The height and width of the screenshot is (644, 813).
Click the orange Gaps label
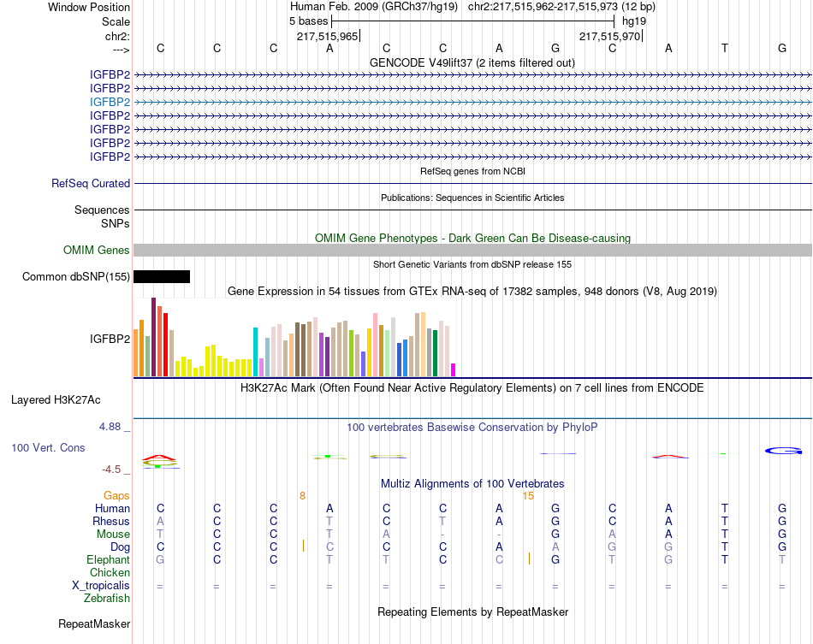[x=116, y=496]
